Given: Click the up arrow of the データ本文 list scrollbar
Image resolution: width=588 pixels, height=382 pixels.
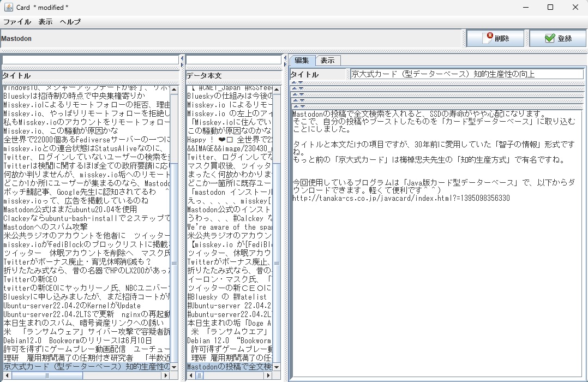Looking at the screenshot, I should 277,89.
